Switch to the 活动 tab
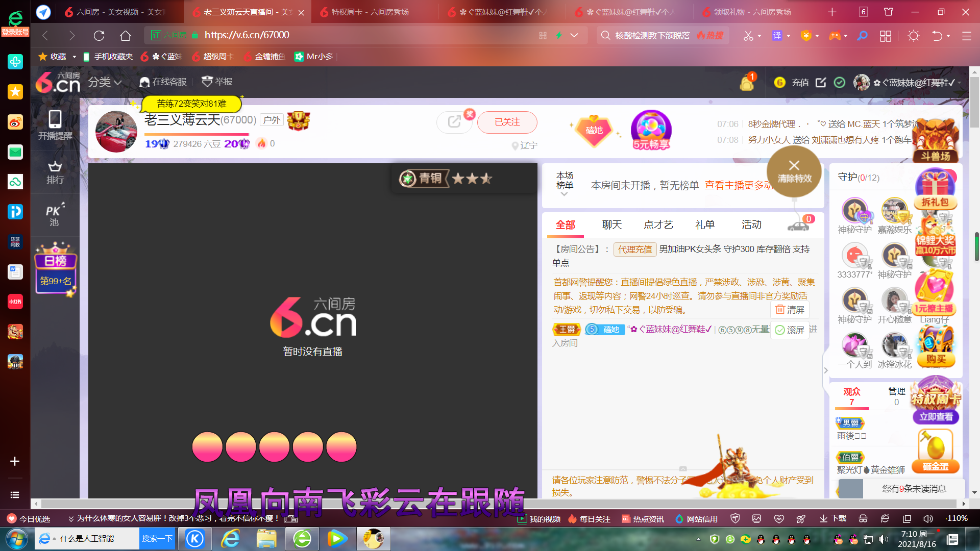This screenshot has height=551, width=980. click(x=751, y=225)
